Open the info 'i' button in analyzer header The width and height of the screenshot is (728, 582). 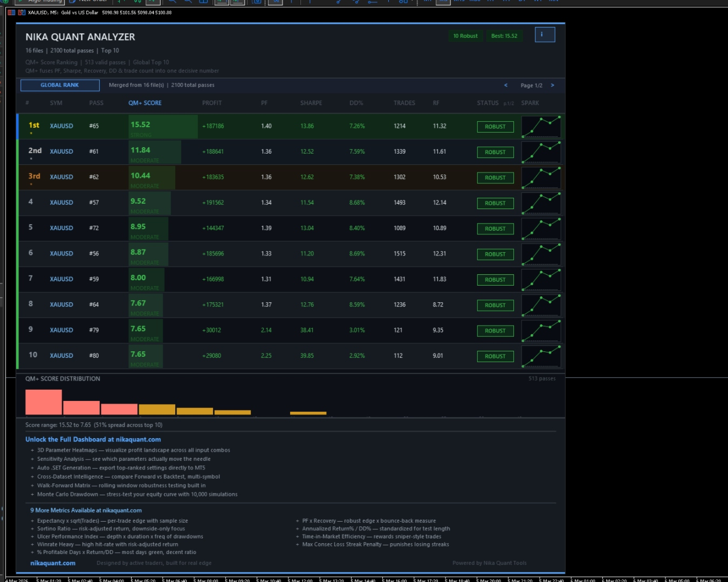click(545, 34)
